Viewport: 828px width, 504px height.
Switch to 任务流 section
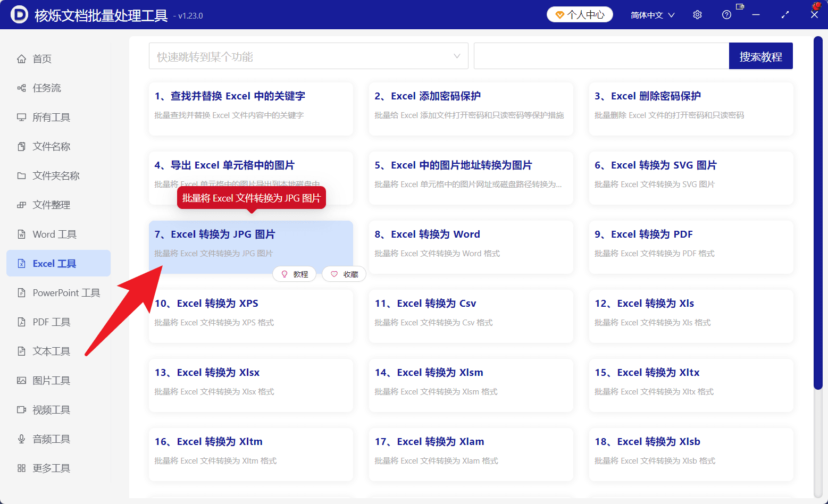58,88
